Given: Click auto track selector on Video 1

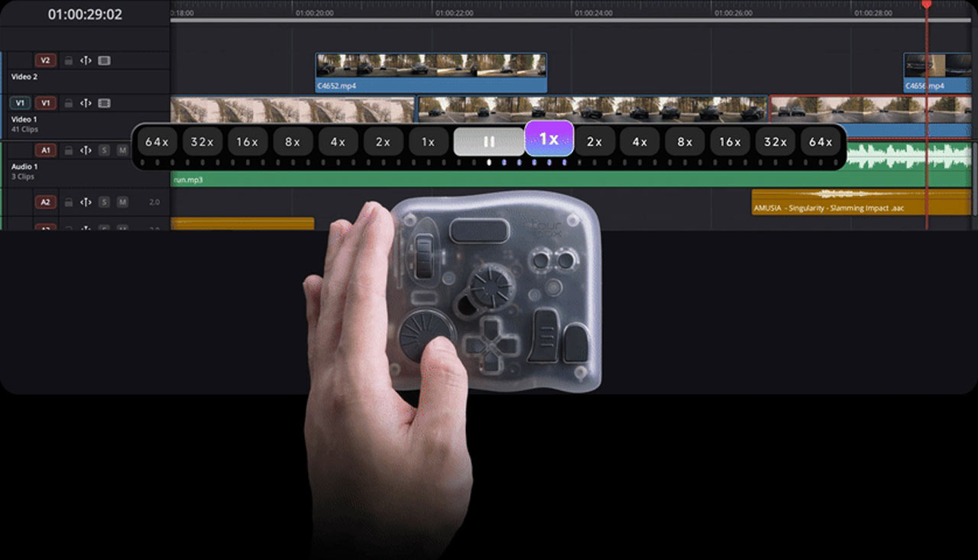Looking at the screenshot, I should [86, 103].
